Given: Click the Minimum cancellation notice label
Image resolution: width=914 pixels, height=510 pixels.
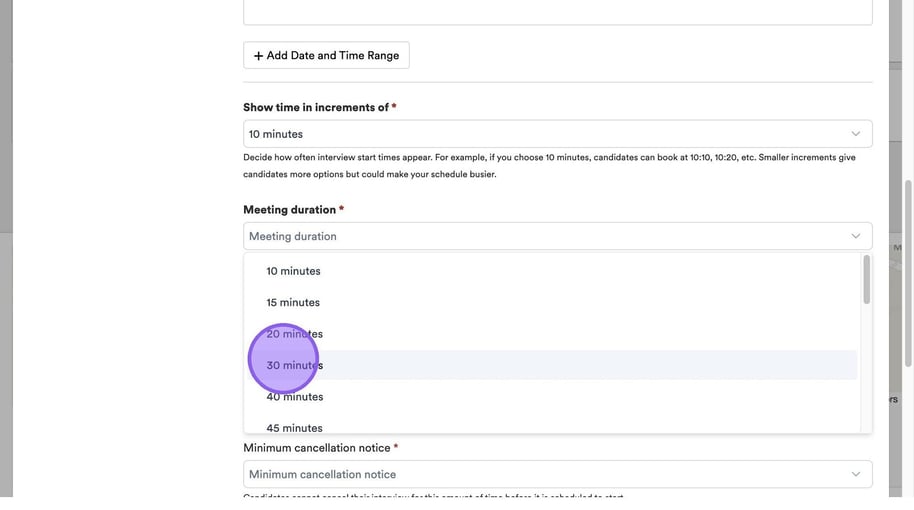Looking at the screenshot, I should pos(316,448).
